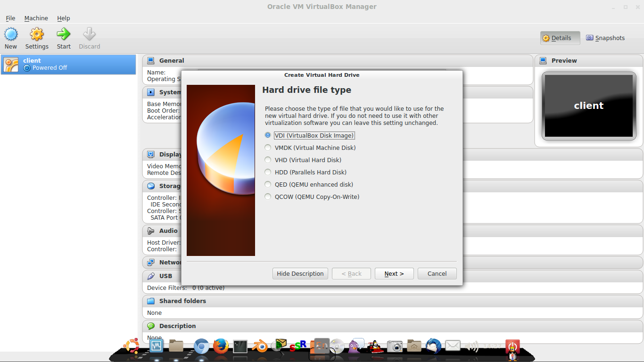This screenshot has width=644, height=362.
Task: Select the client VM in the list
Action: click(x=68, y=64)
